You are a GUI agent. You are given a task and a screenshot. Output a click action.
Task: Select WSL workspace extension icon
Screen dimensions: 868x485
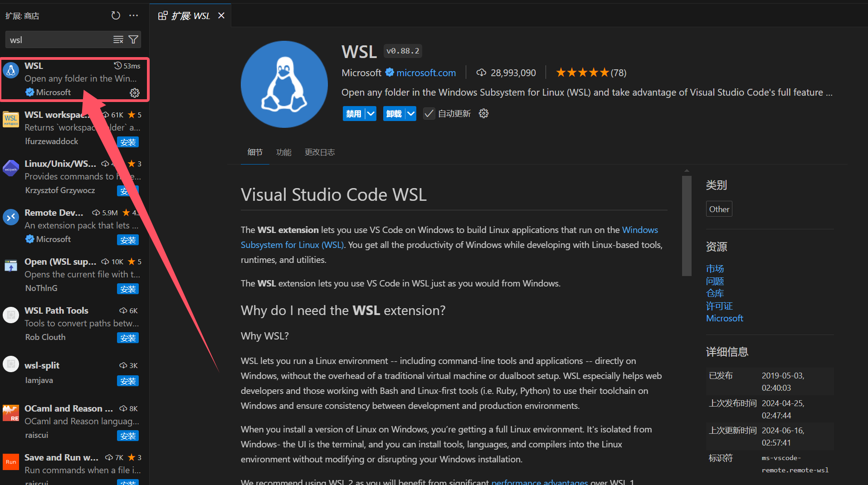11,119
